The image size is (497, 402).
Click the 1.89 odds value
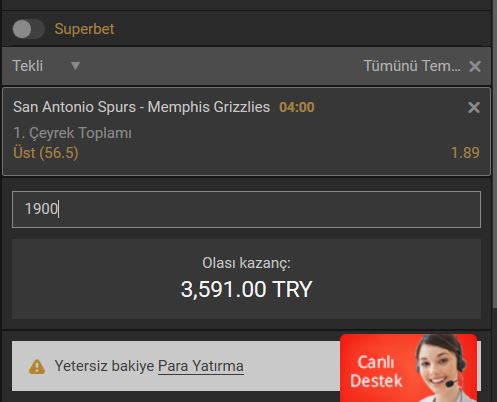tap(465, 153)
